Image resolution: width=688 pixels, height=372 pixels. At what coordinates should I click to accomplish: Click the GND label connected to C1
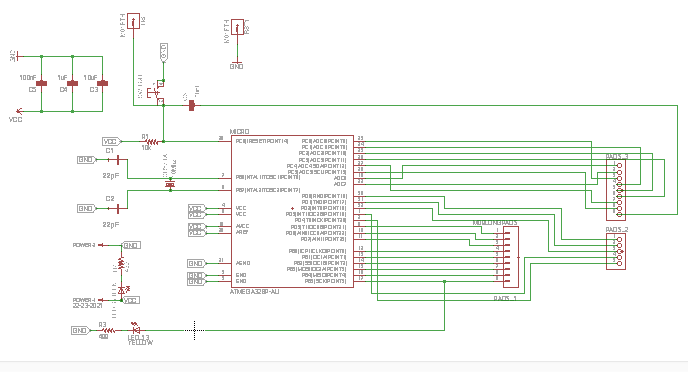tap(86, 160)
